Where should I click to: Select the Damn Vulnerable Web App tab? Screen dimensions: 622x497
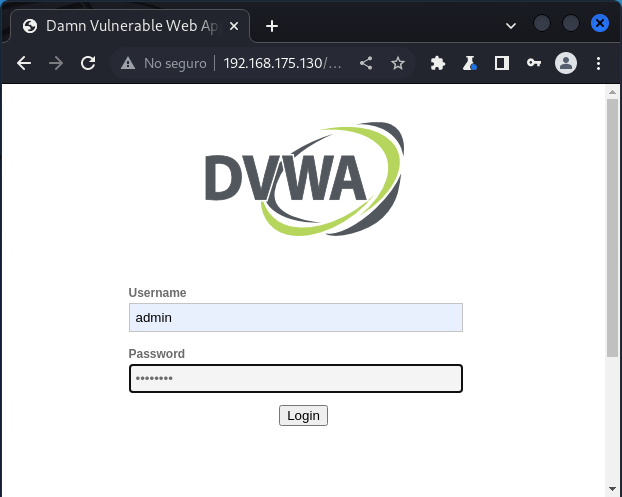130,26
